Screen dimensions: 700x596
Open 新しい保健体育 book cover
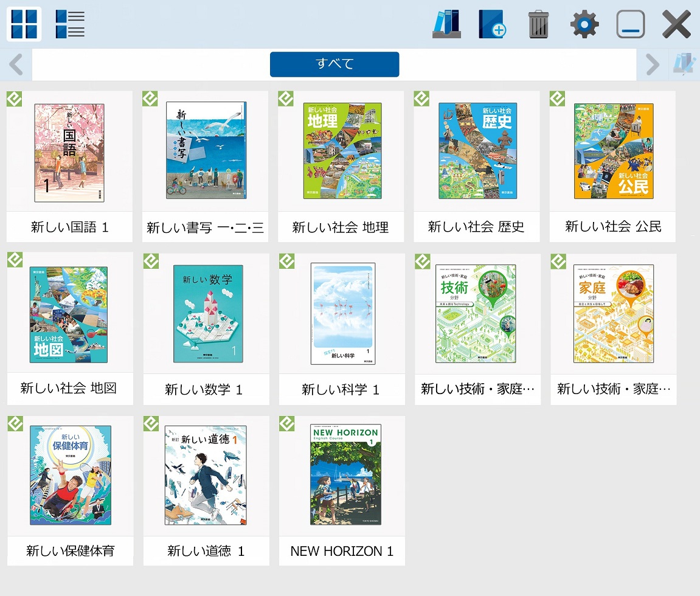point(71,475)
